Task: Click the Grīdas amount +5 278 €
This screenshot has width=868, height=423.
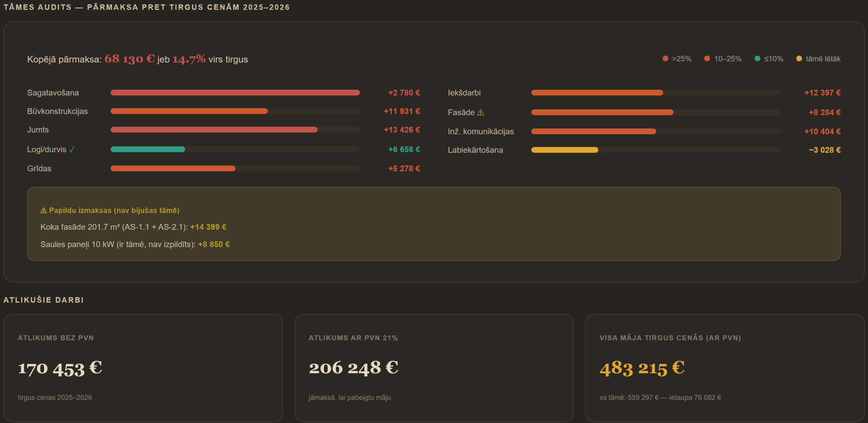Action: tap(404, 168)
